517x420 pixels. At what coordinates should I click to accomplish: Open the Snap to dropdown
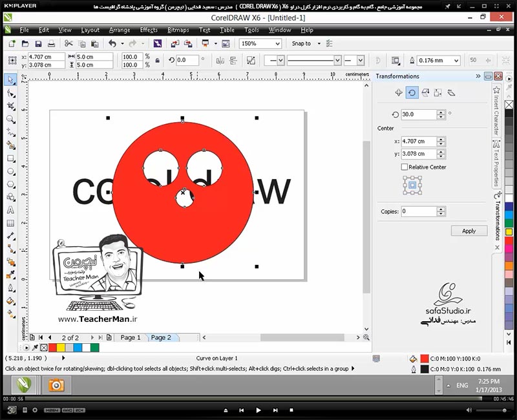[x=319, y=43]
